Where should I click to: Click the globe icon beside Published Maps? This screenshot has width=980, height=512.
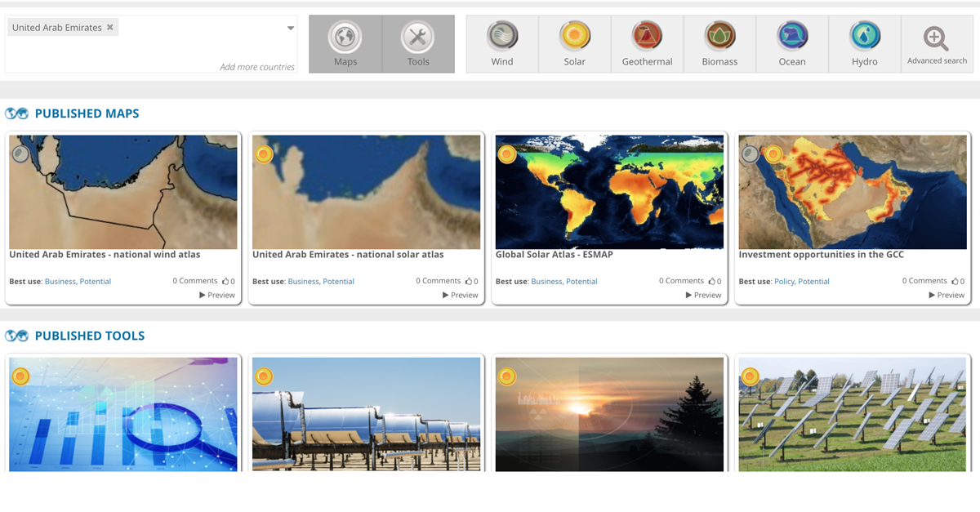pos(17,114)
